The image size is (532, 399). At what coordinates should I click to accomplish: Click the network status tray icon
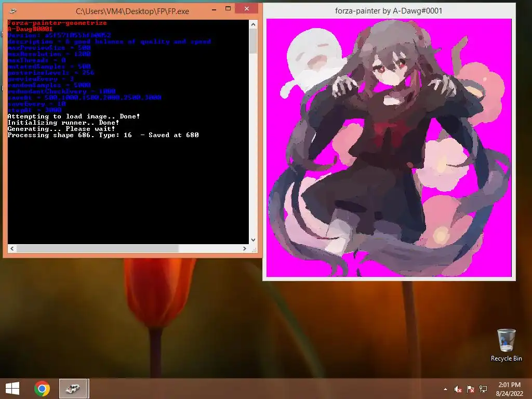(x=483, y=389)
